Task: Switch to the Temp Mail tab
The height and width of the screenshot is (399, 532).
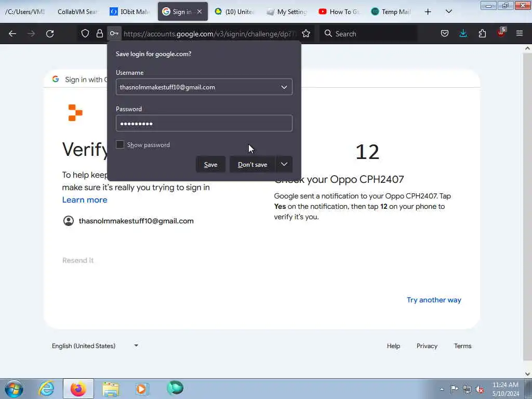Action: (x=392, y=11)
